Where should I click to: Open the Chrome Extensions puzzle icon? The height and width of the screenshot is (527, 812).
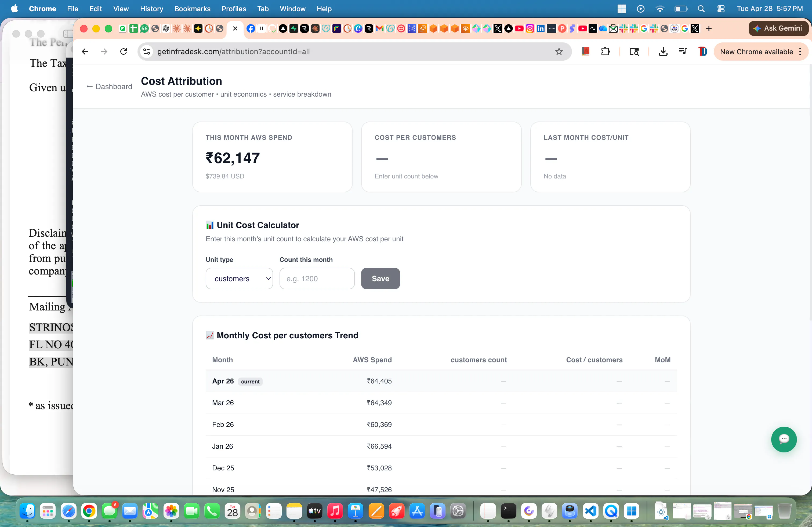pyautogui.click(x=605, y=52)
